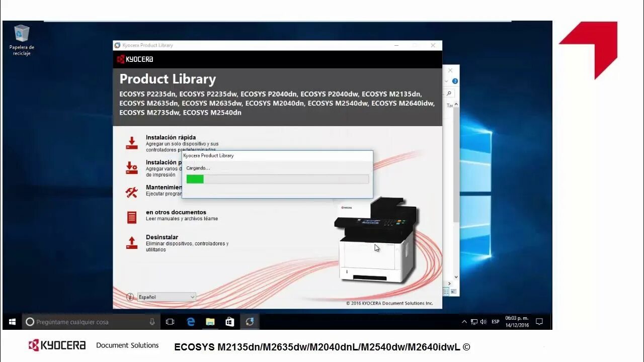Click the taskbar clock showing 06:03 p. m.

pos(517,322)
